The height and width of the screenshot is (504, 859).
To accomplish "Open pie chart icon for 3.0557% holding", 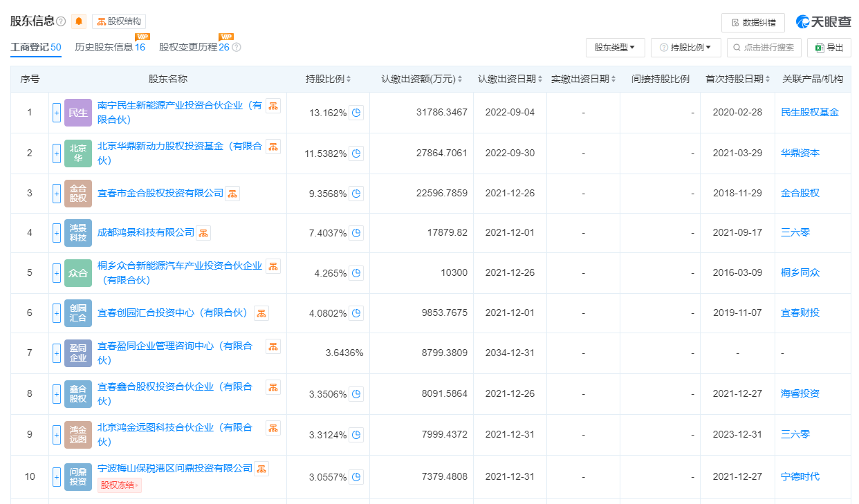I will pyautogui.click(x=356, y=476).
